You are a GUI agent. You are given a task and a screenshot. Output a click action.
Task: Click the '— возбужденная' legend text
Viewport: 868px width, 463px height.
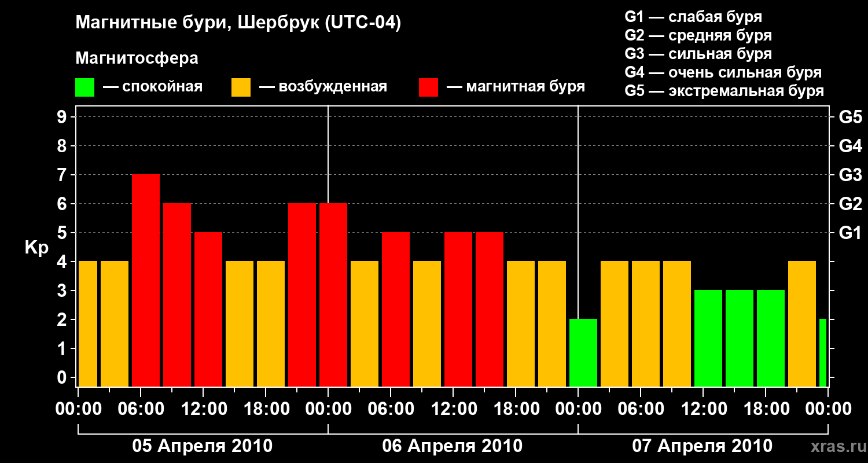(x=323, y=87)
